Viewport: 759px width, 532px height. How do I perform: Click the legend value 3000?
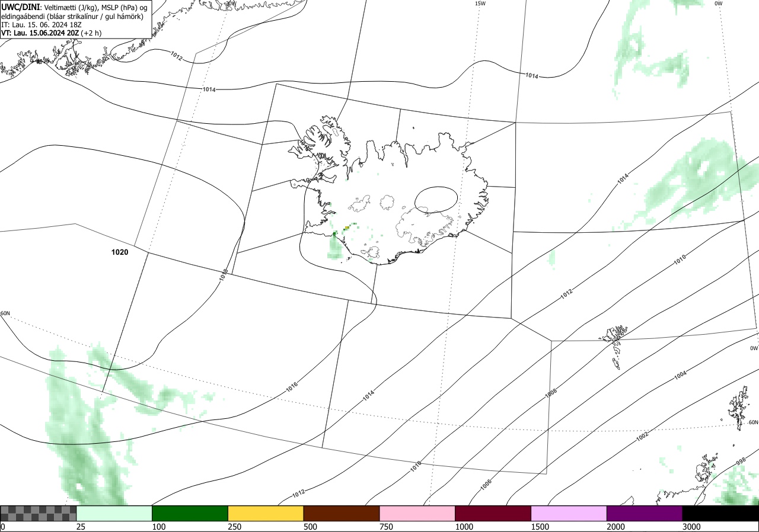coord(692,527)
